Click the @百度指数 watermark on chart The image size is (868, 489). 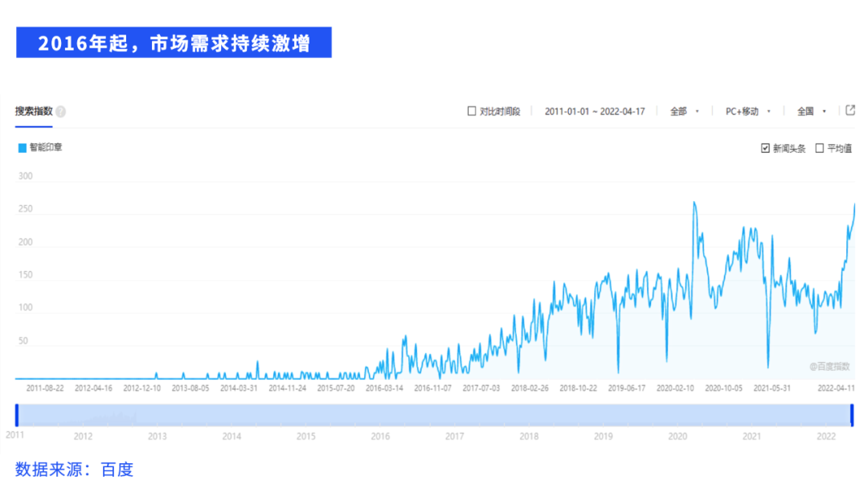pos(829,366)
